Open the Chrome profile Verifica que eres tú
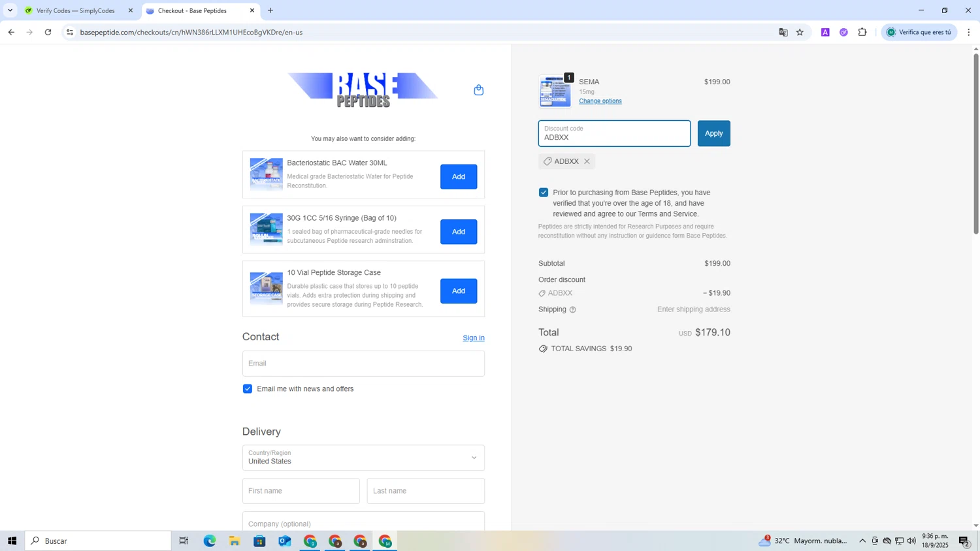 pyautogui.click(x=919, y=32)
